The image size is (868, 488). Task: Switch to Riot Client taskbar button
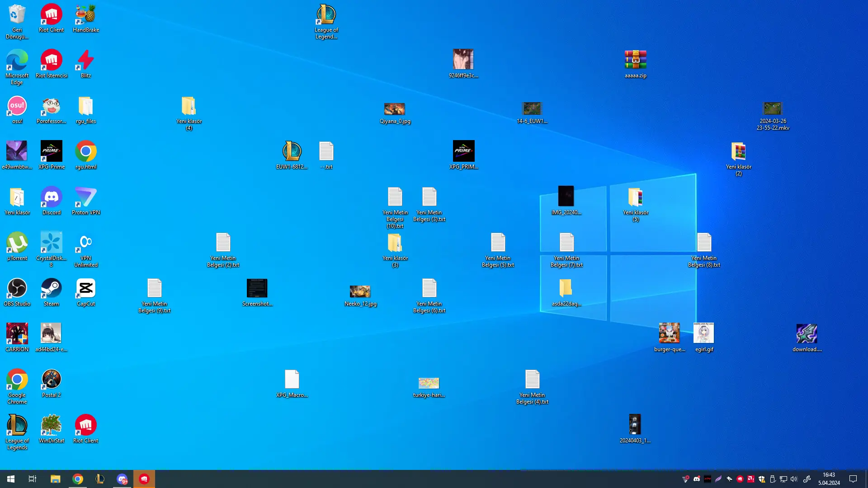coord(144,479)
